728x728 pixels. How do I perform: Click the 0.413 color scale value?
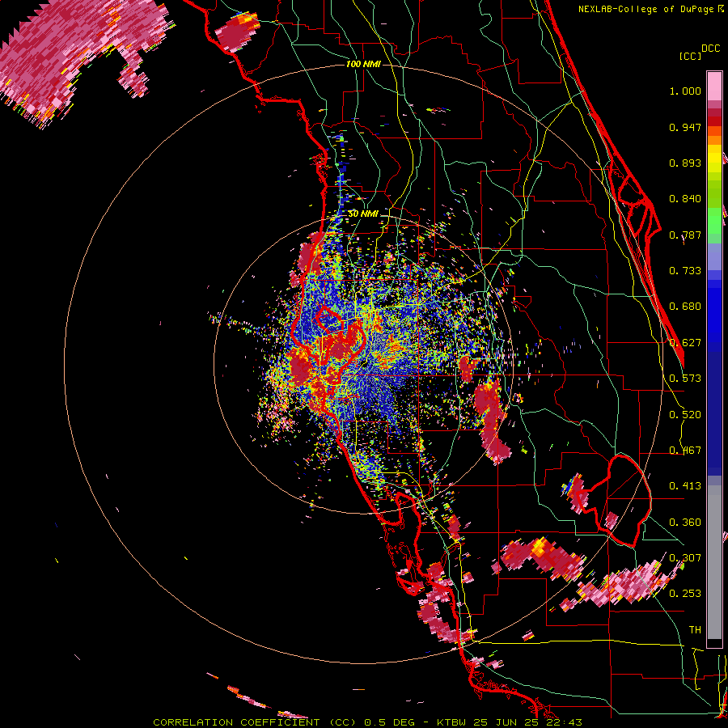click(685, 486)
